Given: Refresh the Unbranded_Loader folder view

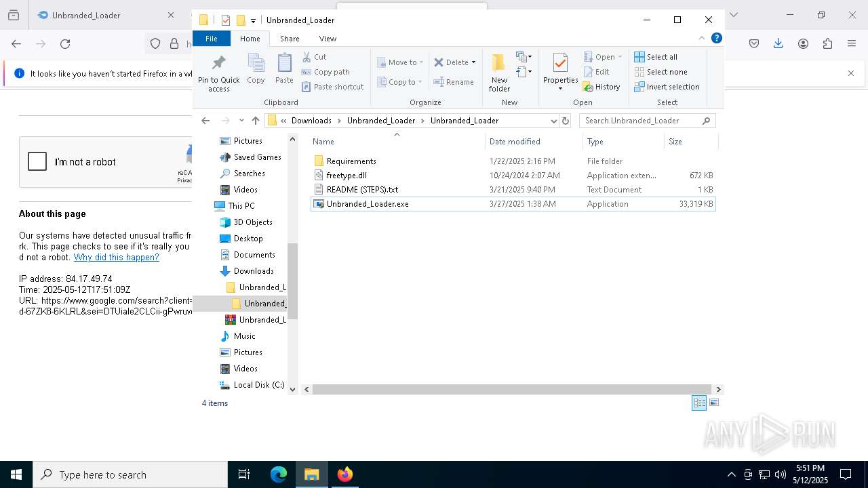Looking at the screenshot, I should pos(566,121).
